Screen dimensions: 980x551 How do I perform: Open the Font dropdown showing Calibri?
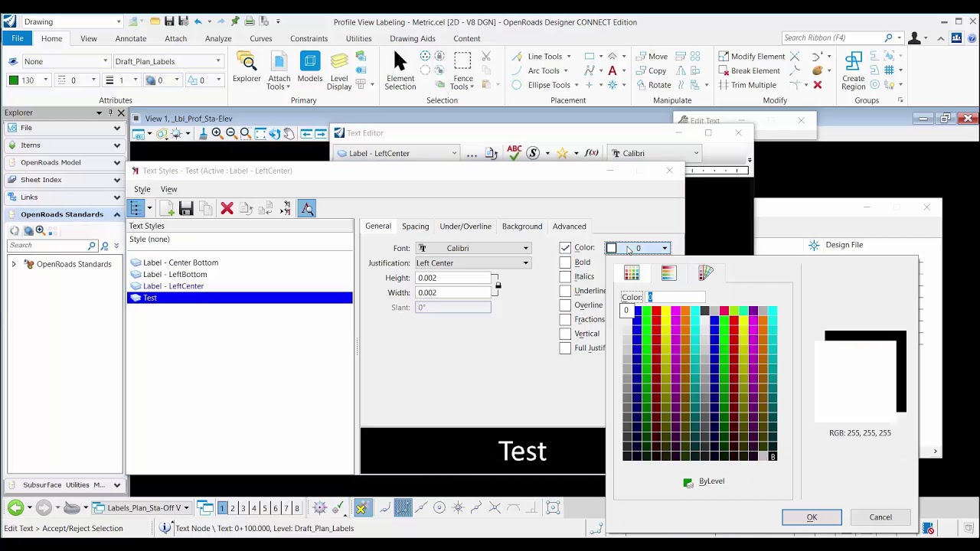[473, 248]
